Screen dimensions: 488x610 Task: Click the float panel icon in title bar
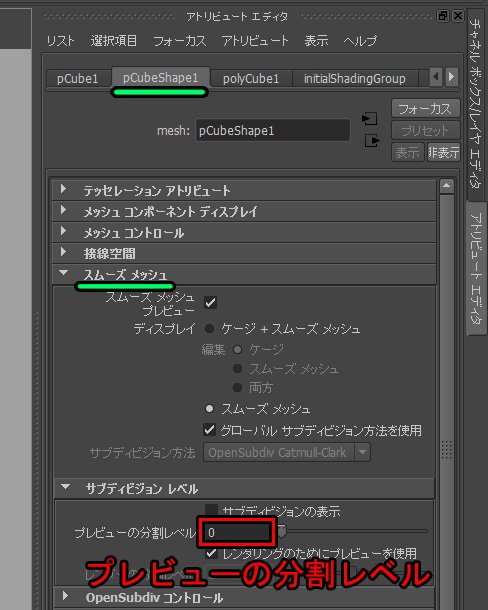click(x=443, y=16)
